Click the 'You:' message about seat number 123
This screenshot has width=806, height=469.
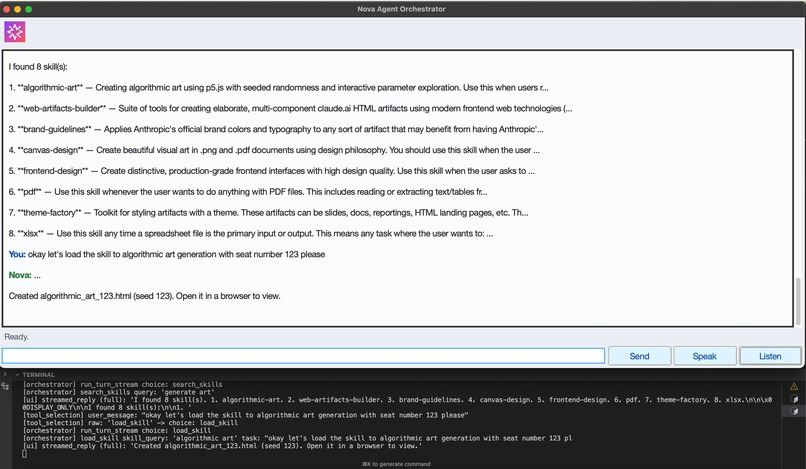coord(167,254)
